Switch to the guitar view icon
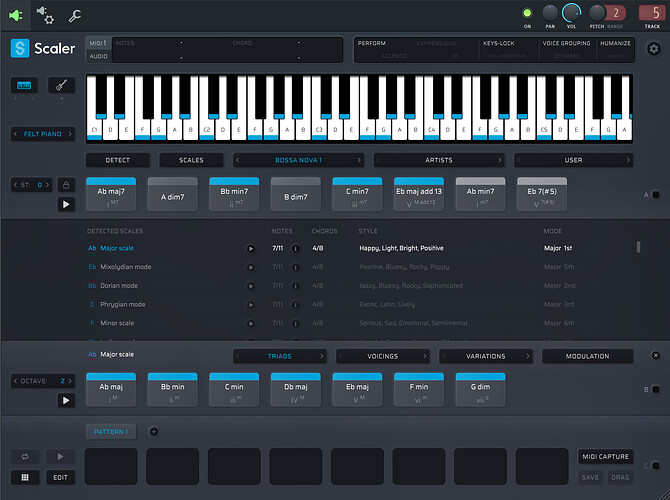670x500 pixels. 61,85
